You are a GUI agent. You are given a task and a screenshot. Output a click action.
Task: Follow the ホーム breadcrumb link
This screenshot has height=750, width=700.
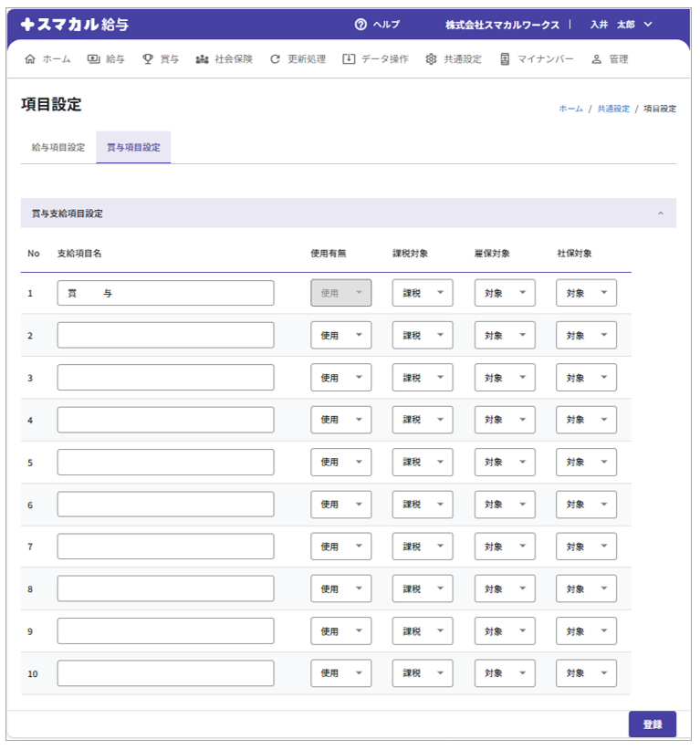tap(570, 109)
